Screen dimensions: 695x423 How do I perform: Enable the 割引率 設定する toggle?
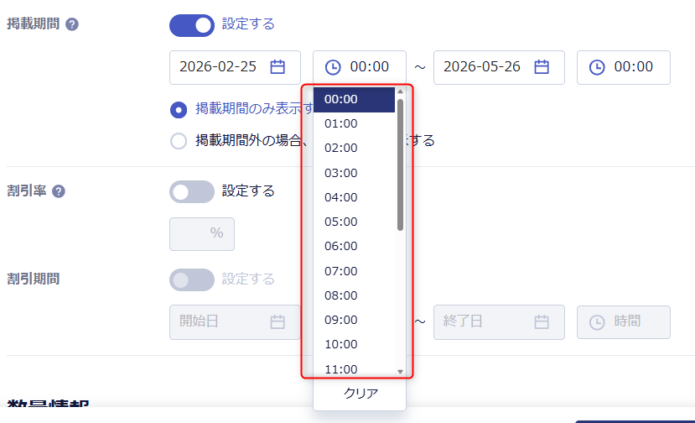pos(192,191)
